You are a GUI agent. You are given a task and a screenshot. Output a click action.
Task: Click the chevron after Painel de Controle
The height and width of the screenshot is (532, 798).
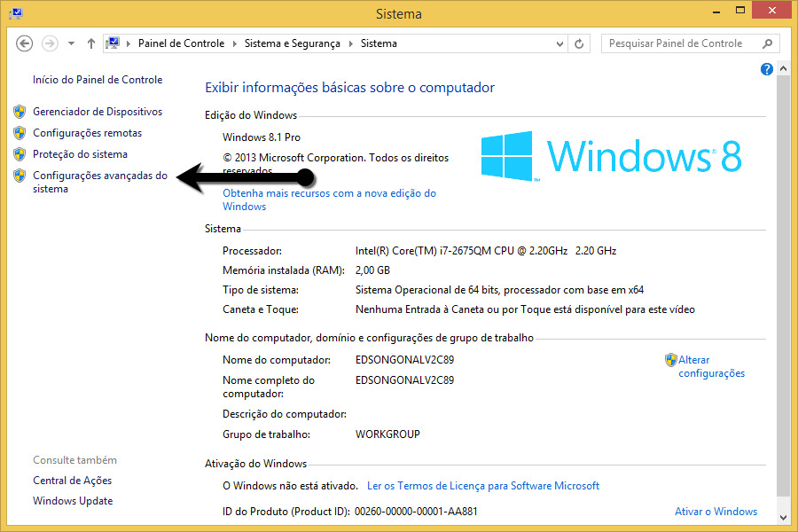point(234,43)
